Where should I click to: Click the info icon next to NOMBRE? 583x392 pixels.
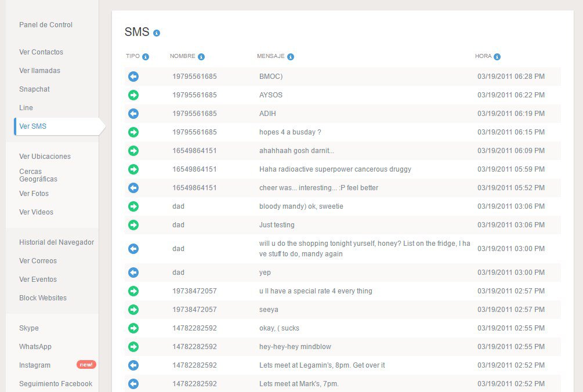click(x=201, y=57)
